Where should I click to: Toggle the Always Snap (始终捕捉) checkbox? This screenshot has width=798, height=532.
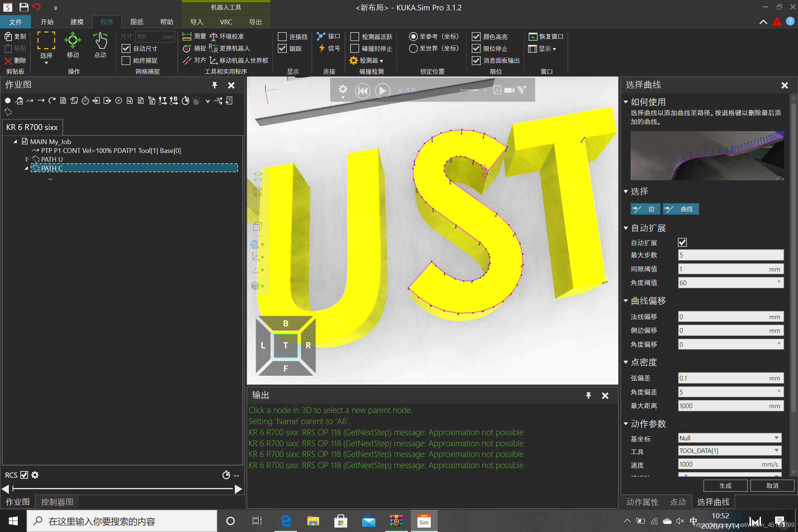click(x=126, y=60)
